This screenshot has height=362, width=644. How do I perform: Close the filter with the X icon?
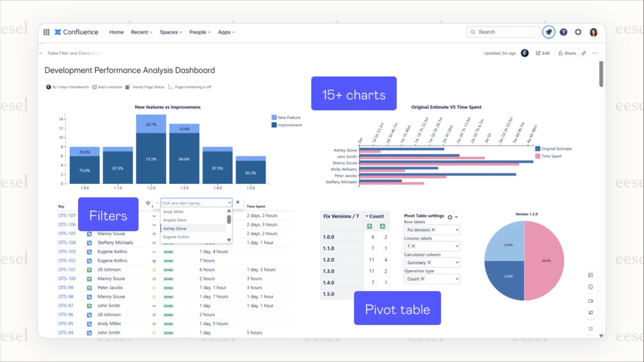238,202
